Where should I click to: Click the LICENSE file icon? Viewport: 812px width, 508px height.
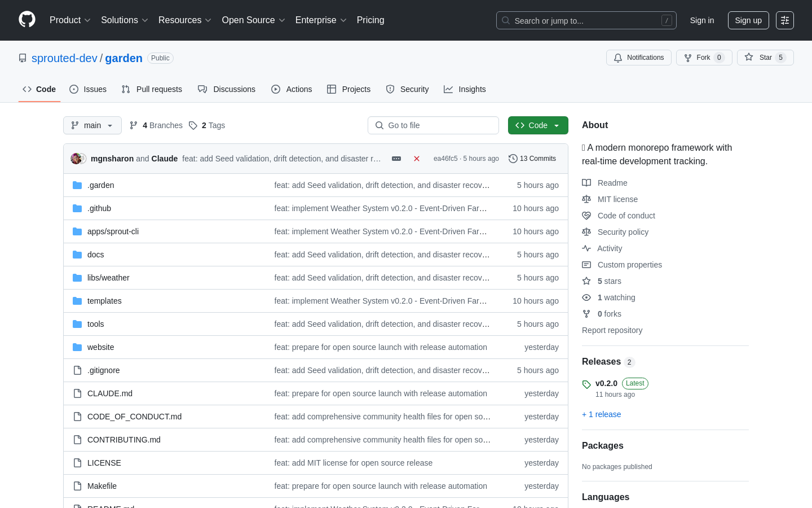[77, 463]
